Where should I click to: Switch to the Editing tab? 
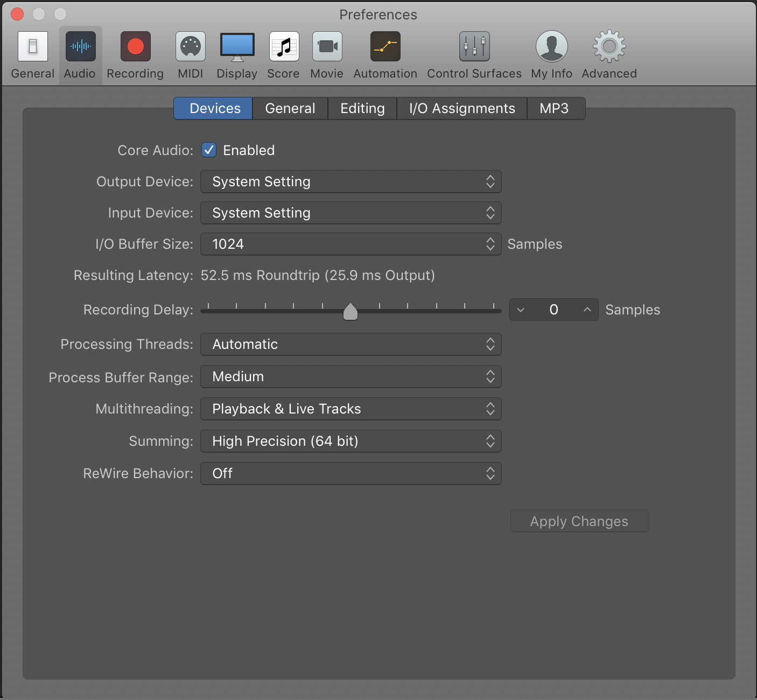coord(362,108)
